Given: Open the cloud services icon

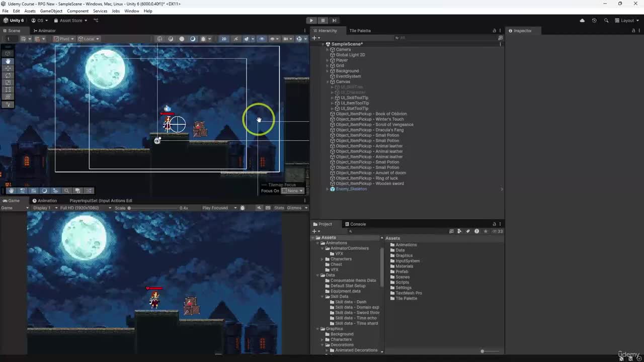Looking at the screenshot, I should coord(582,21).
